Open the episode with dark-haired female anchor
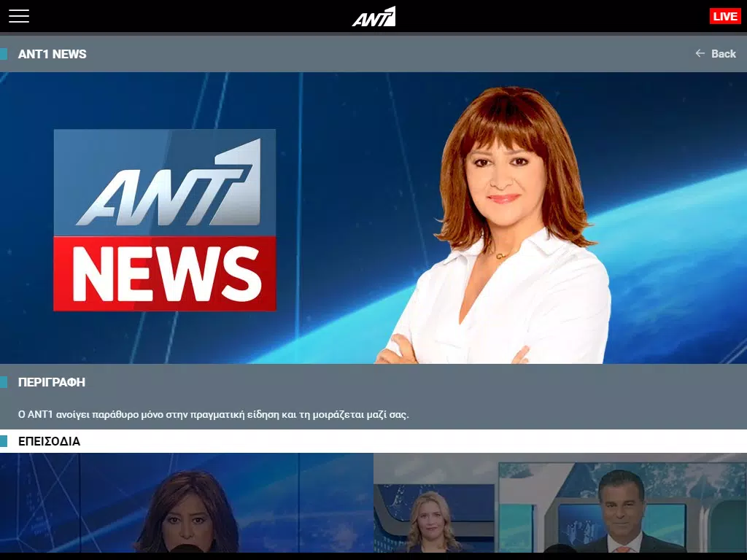This screenshot has width=747, height=560. click(x=186, y=503)
